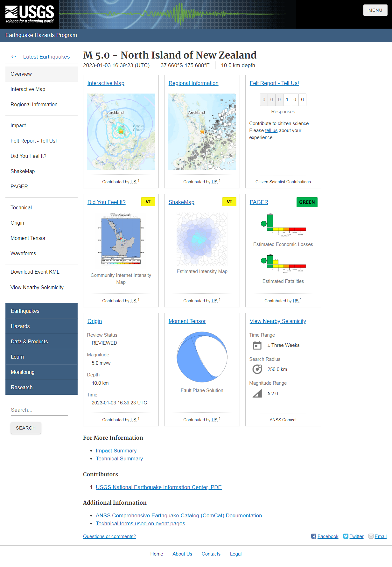
Task: Open the Monitoring navigation section
Action: (x=41, y=372)
